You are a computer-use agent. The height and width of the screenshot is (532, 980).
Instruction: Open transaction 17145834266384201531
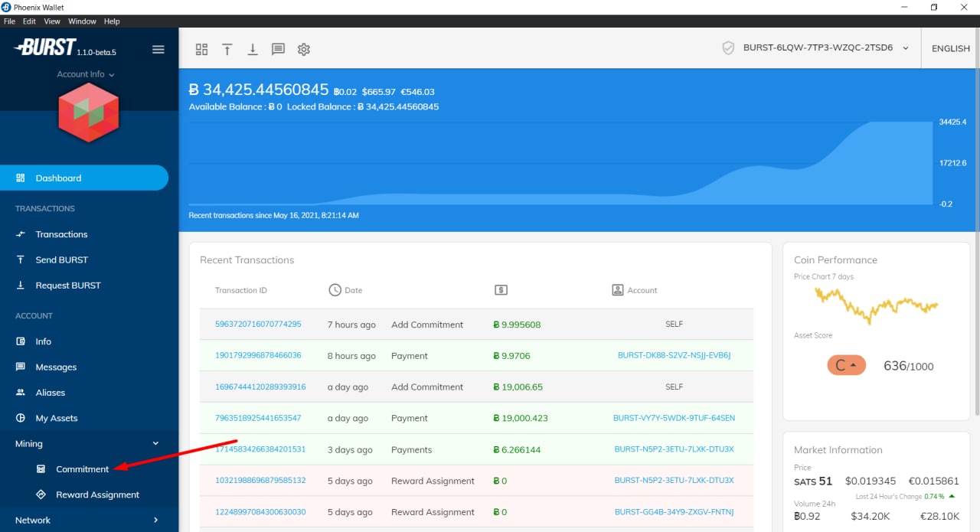click(260, 449)
